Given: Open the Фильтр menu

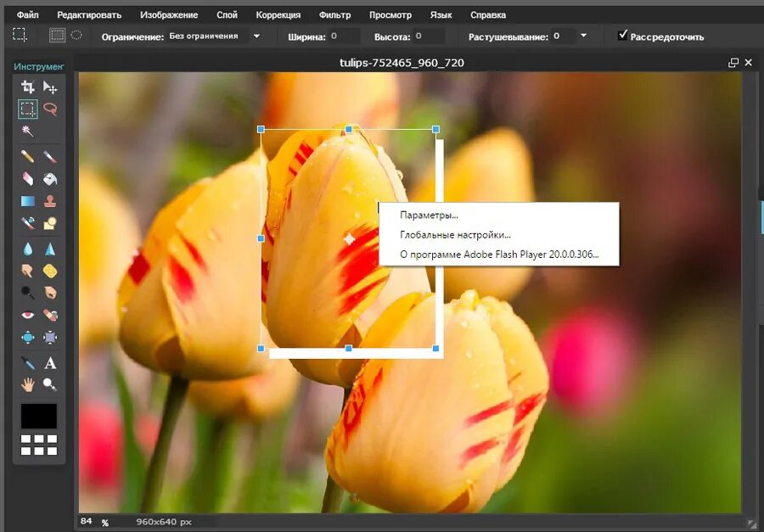Looking at the screenshot, I should [x=334, y=15].
